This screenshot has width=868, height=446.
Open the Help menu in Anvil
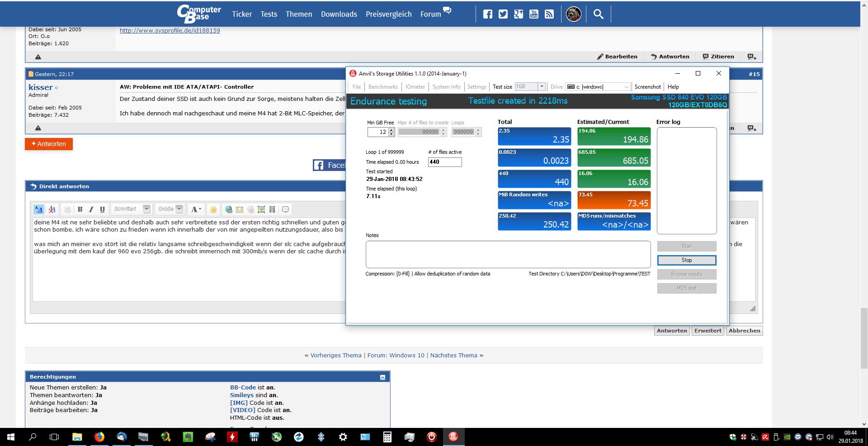673,87
